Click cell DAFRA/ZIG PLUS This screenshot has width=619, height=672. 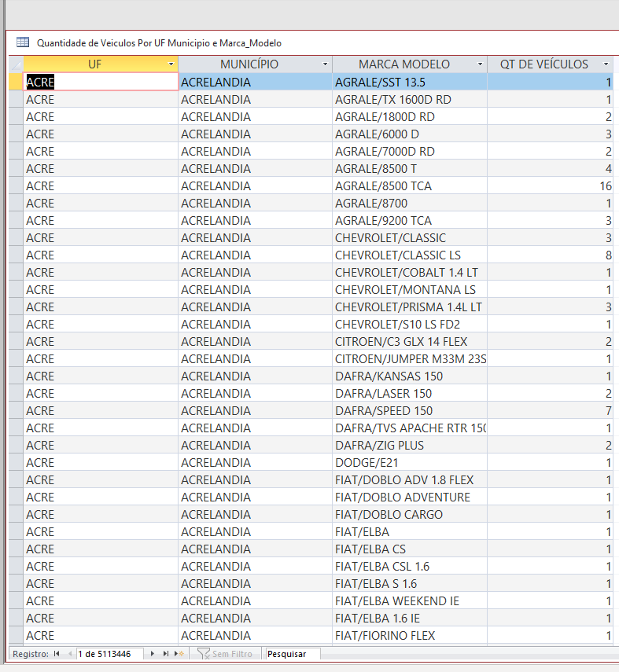coord(410,446)
